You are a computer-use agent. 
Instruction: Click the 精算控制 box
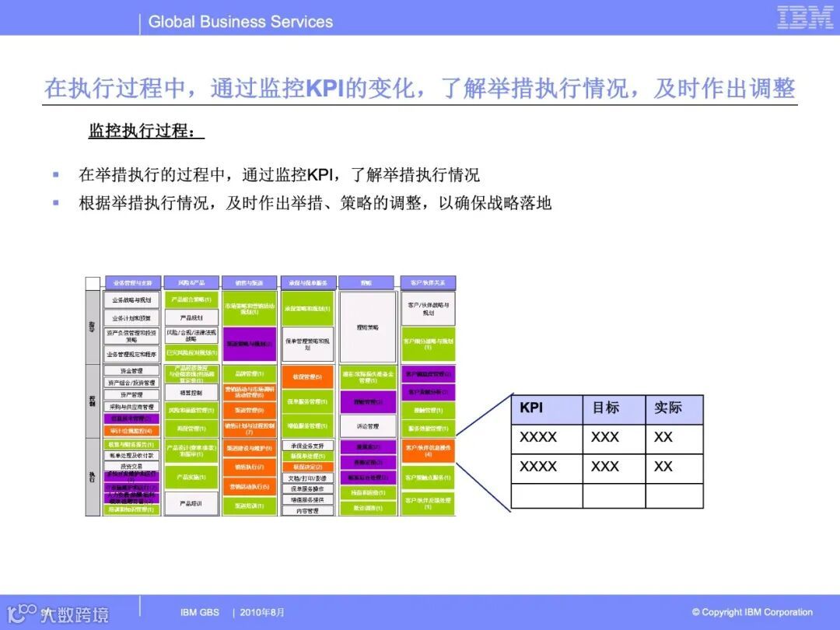tap(191, 393)
